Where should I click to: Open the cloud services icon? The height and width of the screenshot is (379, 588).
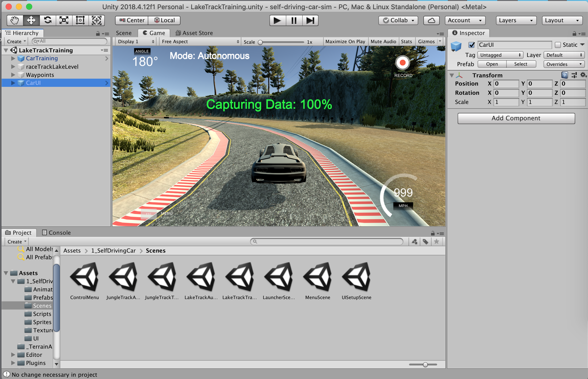[x=431, y=20]
